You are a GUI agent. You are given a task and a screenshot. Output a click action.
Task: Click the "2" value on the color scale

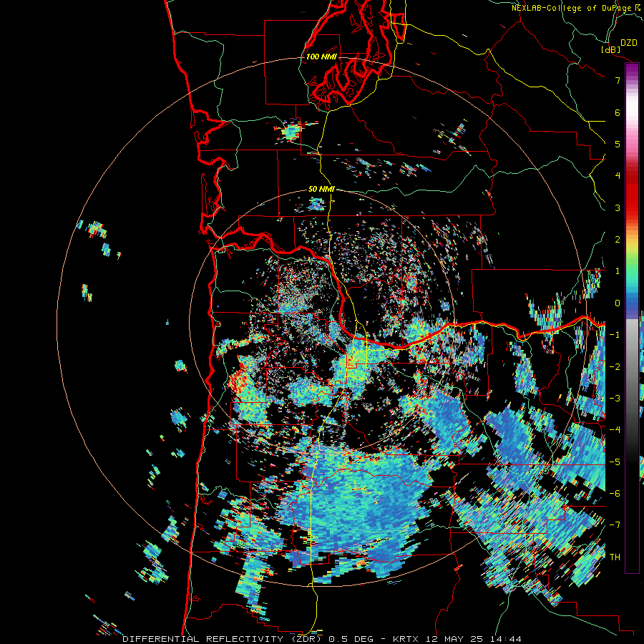[618, 240]
